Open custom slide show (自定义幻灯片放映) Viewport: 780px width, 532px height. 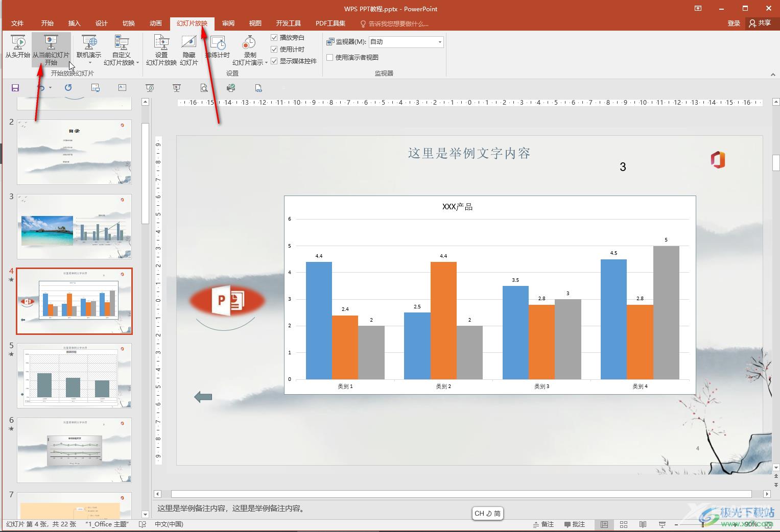tap(121, 50)
